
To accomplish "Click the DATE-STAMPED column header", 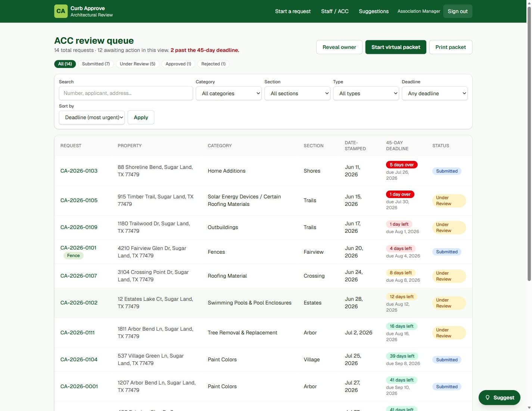I will (x=355, y=146).
